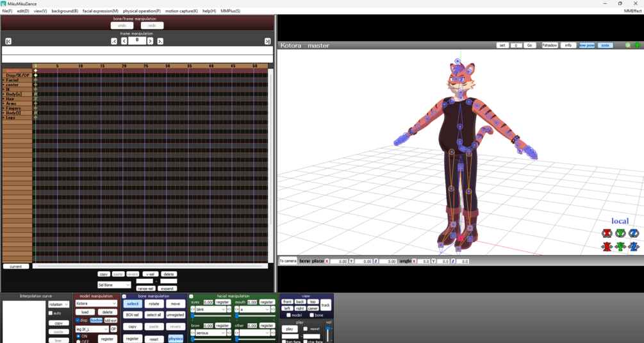Image resolution: width=644 pixels, height=343 pixels.
Task: Check the view bone checkbox
Action: pos(311,315)
